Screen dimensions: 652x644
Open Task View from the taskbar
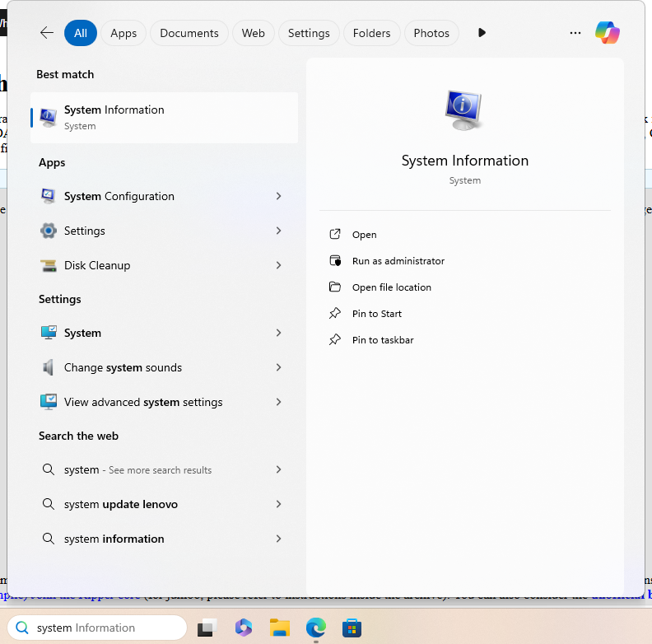click(207, 628)
